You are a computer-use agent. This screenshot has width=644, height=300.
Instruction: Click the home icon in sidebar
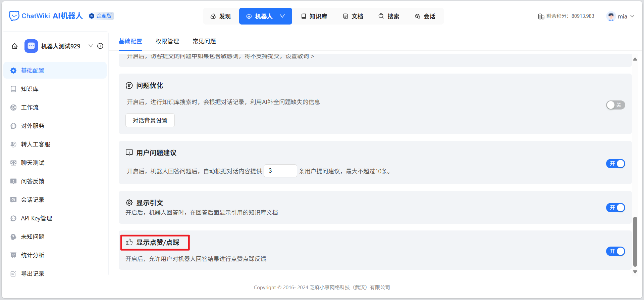pyautogui.click(x=15, y=46)
